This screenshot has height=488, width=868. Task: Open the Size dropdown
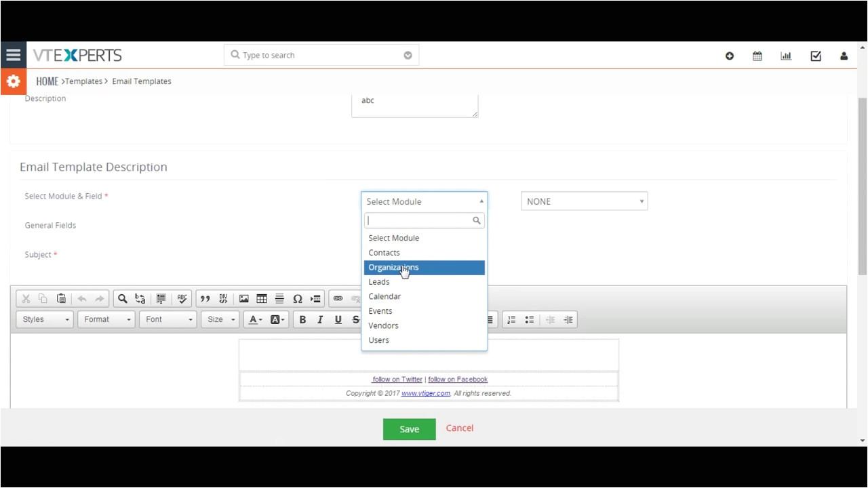(x=220, y=320)
